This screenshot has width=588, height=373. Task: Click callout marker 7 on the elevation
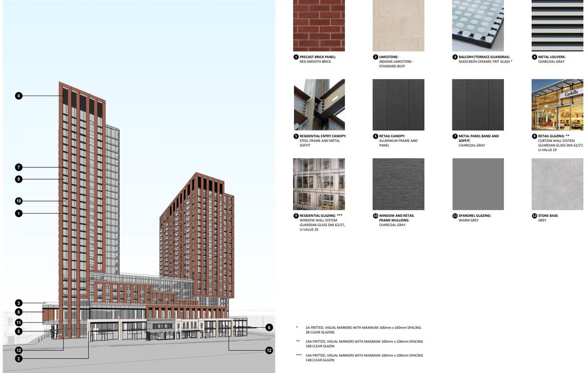point(18,167)
